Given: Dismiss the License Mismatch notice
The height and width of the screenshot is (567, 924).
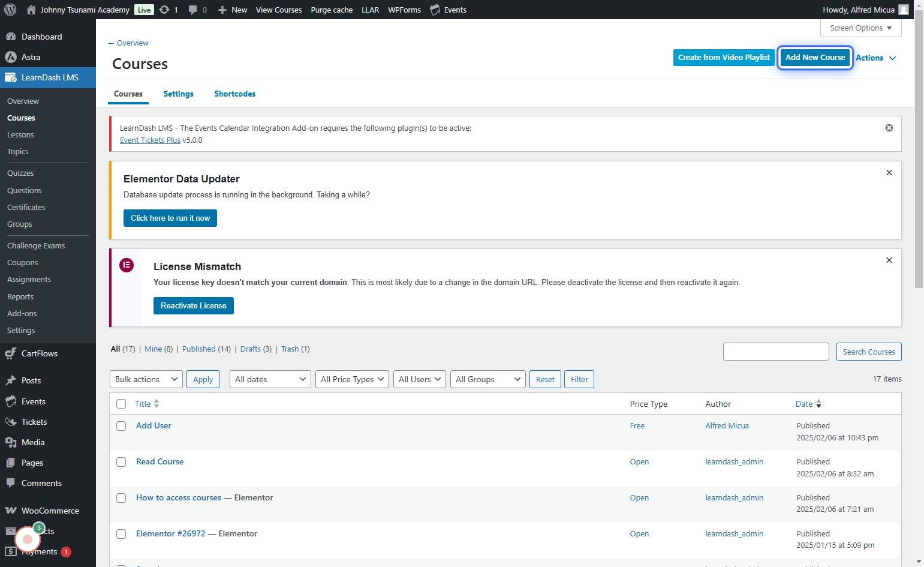Looking at the screenshot, I should point(889,260).
